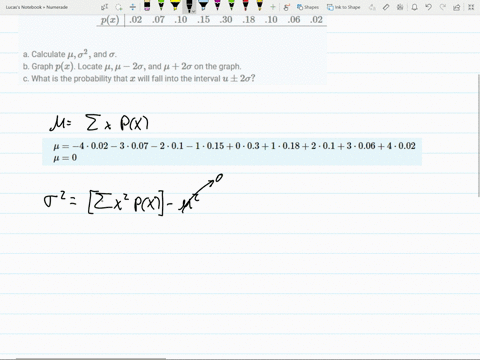
Task: Select the yellow highlighter next to the selected black pen
Action: [175, 5]
